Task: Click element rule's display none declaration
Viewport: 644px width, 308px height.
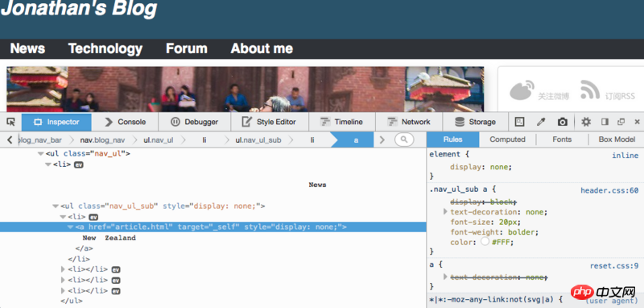Action: pos(481,167)
